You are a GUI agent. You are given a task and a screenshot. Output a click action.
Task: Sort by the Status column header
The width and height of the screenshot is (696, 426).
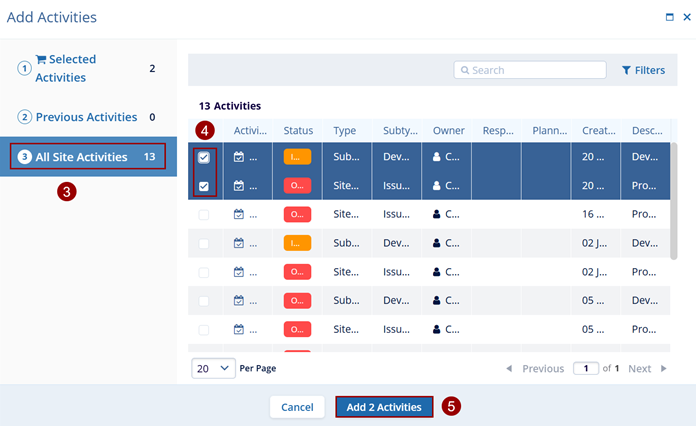(x=298, y=130)
